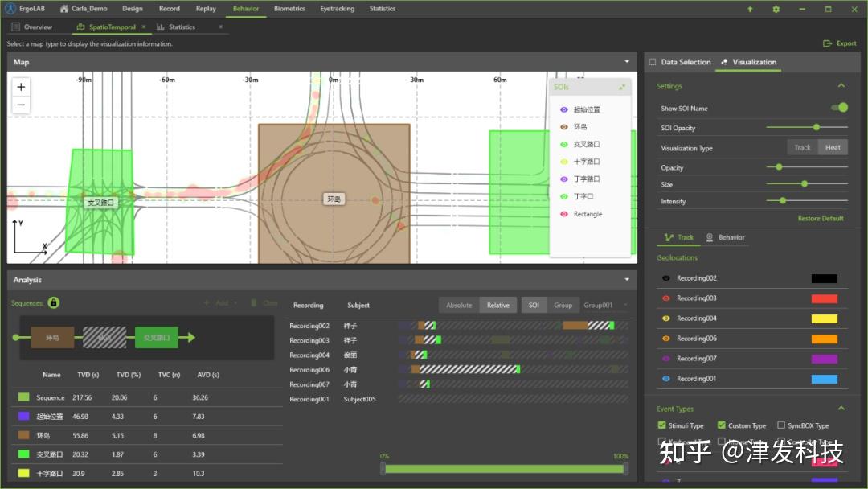Screen dimensions: 868x489
Task: Toggle visibility of 环岛 SOI in legend
Action: point(564,127)
